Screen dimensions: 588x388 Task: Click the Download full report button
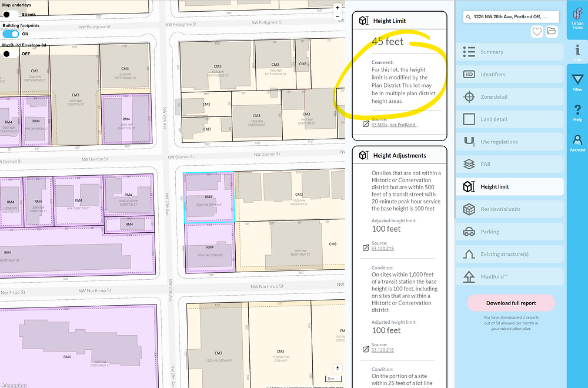[x=511, y=303]
